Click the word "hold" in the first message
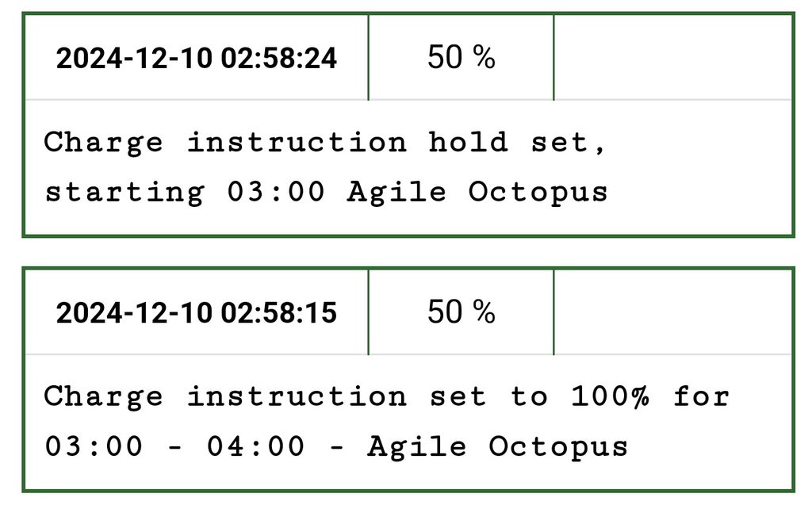This screenshot has width=812, height=505. coord(468,143)
